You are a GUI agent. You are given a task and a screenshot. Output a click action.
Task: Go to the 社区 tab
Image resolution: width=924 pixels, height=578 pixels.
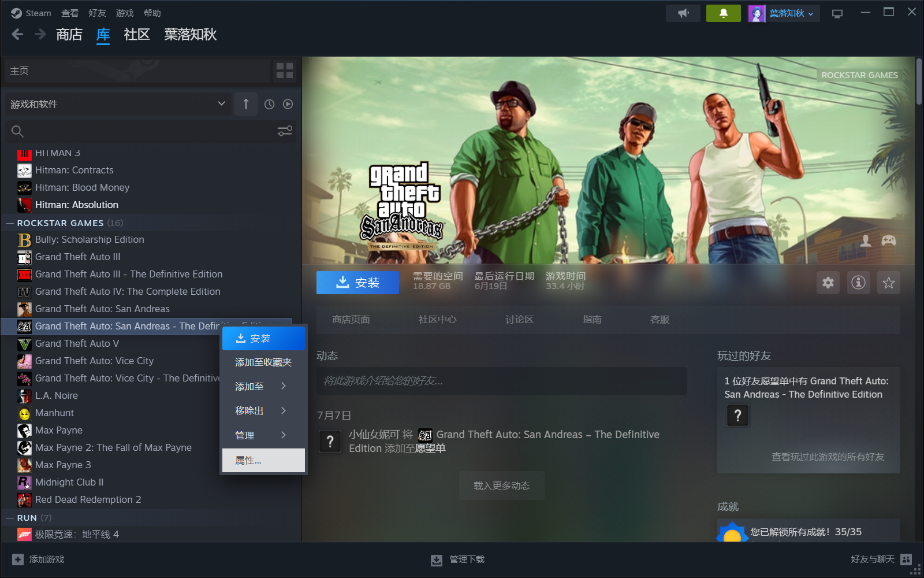click(137, 35)
